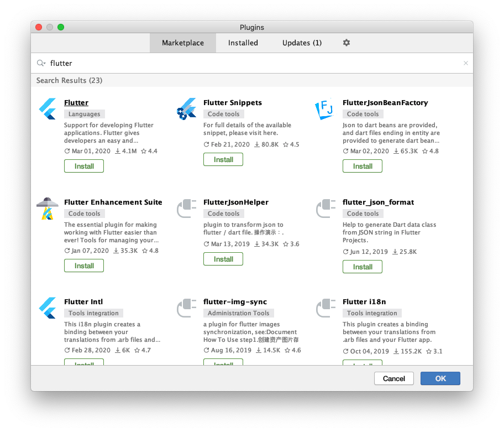504x432 pixels.
Task: Install the Flutter plugin
Action: [84, 166]
